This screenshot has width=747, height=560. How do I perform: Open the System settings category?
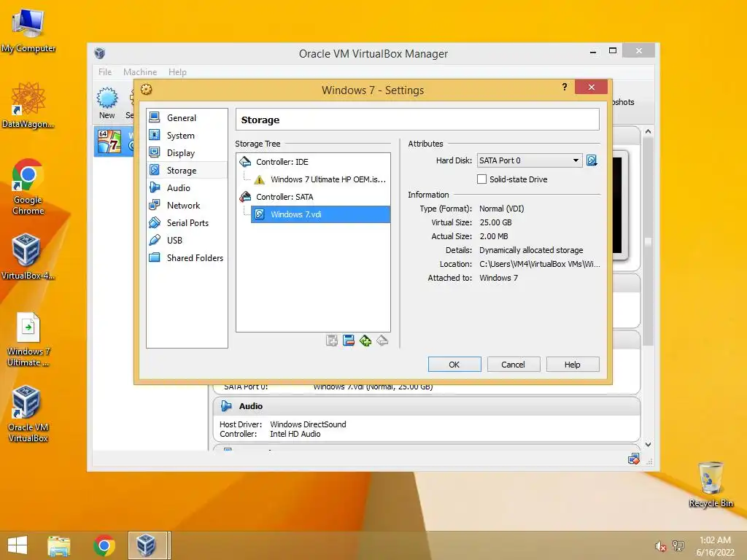187,135
